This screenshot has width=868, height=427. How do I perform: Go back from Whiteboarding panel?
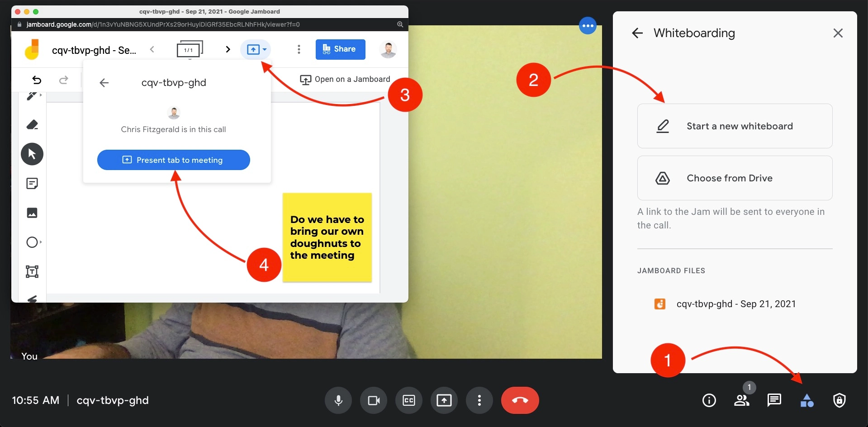pos(637,33)
